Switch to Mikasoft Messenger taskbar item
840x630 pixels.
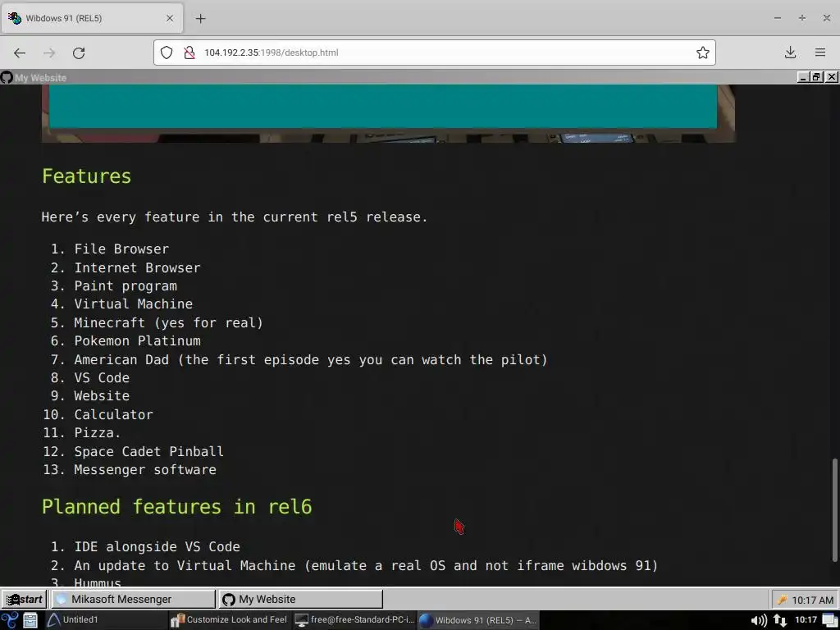click(x=132, y=599)
